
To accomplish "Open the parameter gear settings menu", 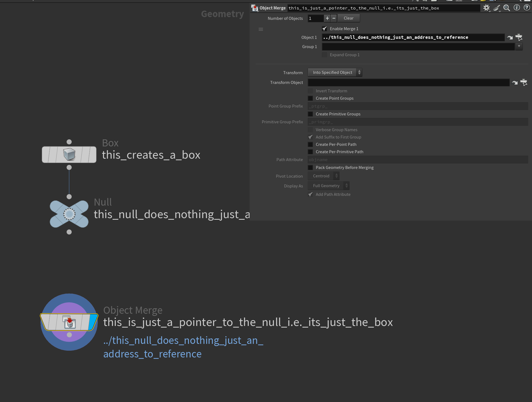I will [486, 8].
